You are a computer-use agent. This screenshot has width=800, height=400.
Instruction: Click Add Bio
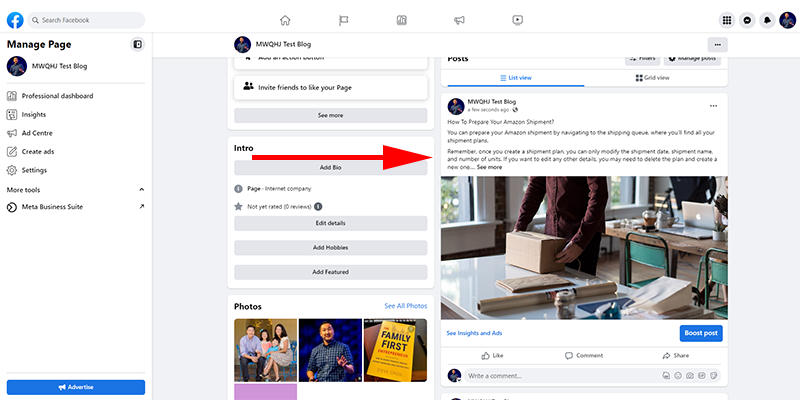click(x=331, y=167)
